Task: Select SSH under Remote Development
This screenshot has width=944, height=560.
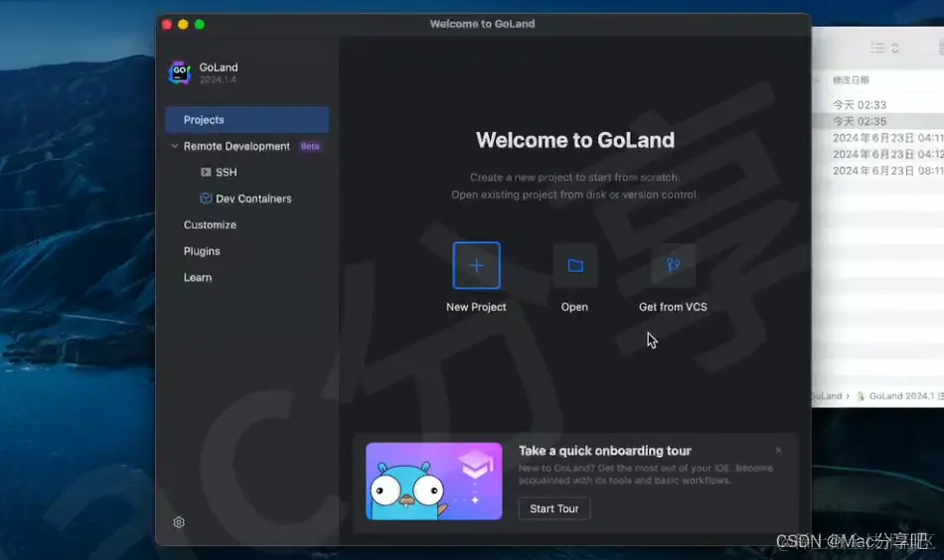Action: click(227, 172)
